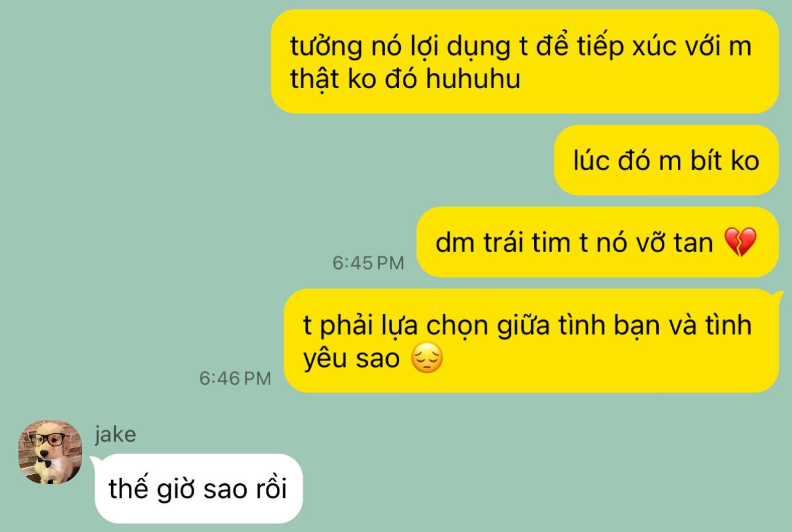The width and height of the screenshot is (792, 532).
Task: Select the "t phải lựa chọn" message bubble
Action: tap(531, 341)
